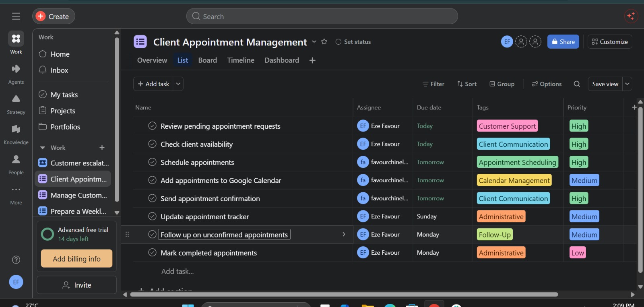Click the Share button
Screen dimensions: 644x307
point(563,41)
